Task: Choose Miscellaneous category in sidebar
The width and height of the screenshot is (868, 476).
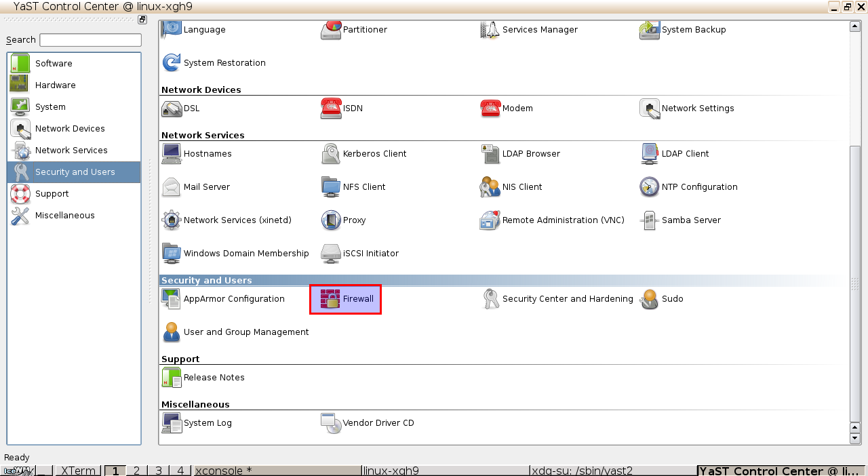Action: 64,216
